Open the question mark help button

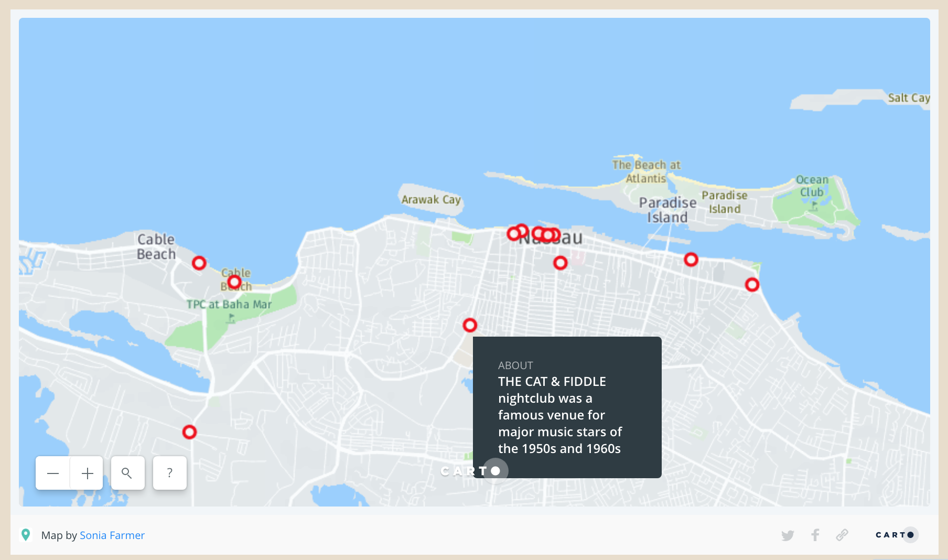(x=169, y=473)
